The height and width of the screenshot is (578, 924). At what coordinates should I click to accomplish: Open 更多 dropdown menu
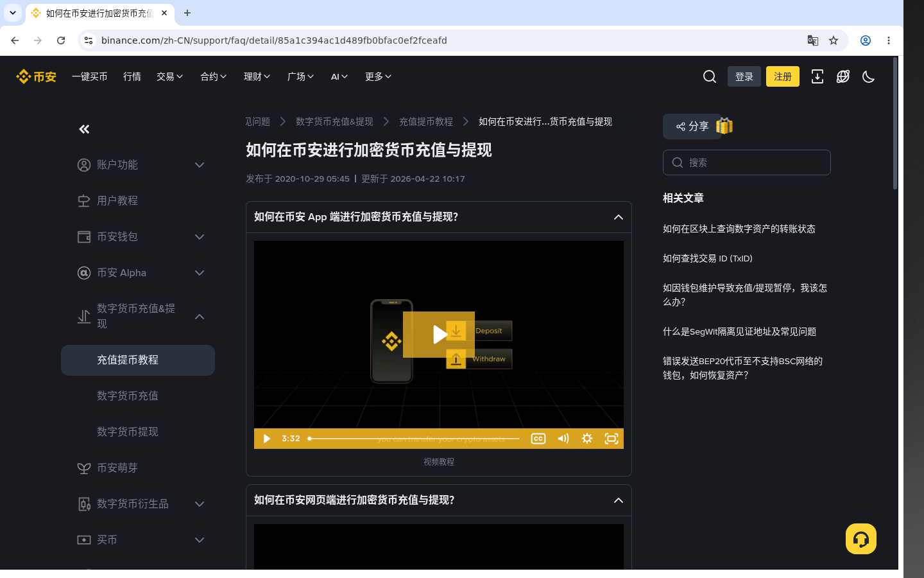click(379, 76)
